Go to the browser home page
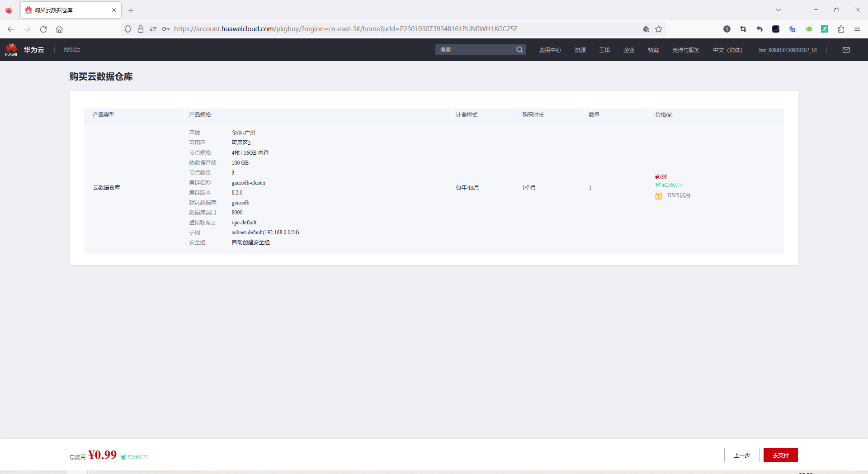 pyautogui.click(x=59, y=29)
